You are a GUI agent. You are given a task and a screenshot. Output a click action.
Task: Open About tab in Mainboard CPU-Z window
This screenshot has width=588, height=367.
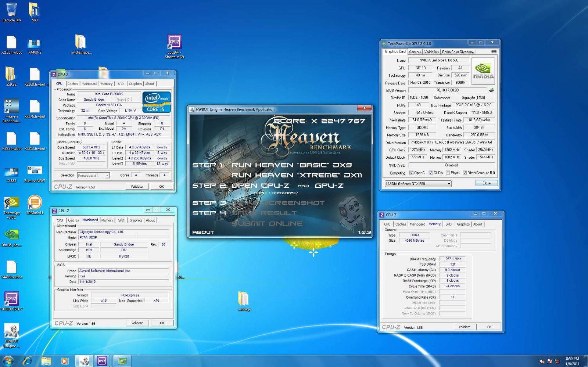pyautogui.click(x=150, y=220)
